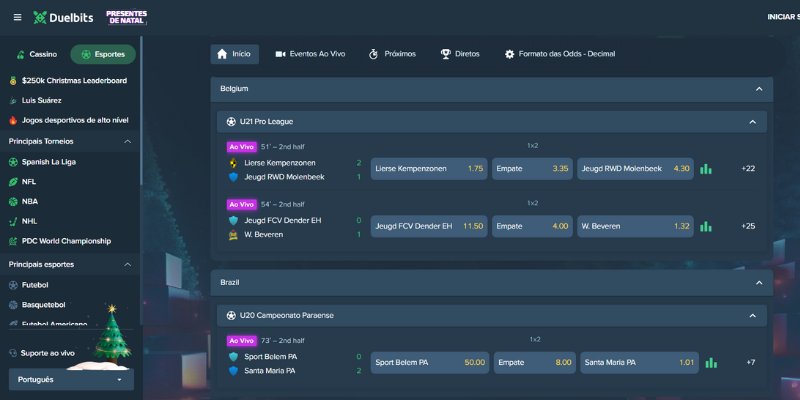Click the football icon beside NFL
800x400 pixels.
[13, 182]
